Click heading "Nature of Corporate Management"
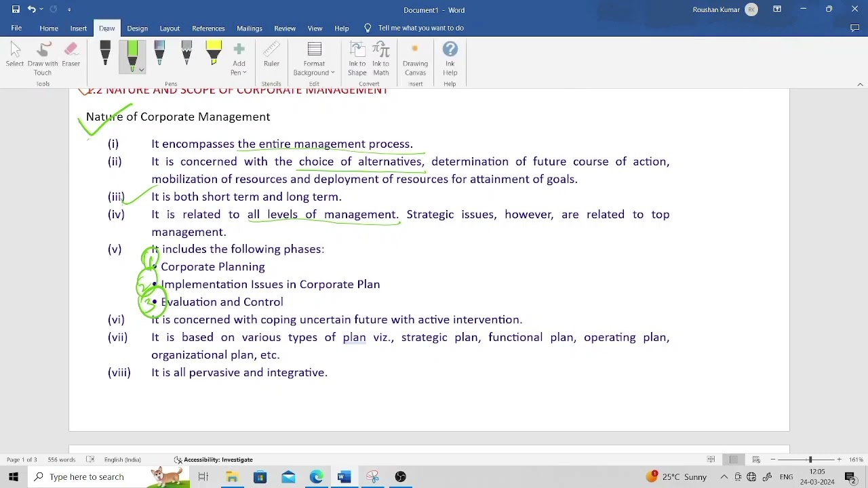Image resolution: width=868 pixels, height=488 pixels. pyautogui.click(x=178, y=117)
